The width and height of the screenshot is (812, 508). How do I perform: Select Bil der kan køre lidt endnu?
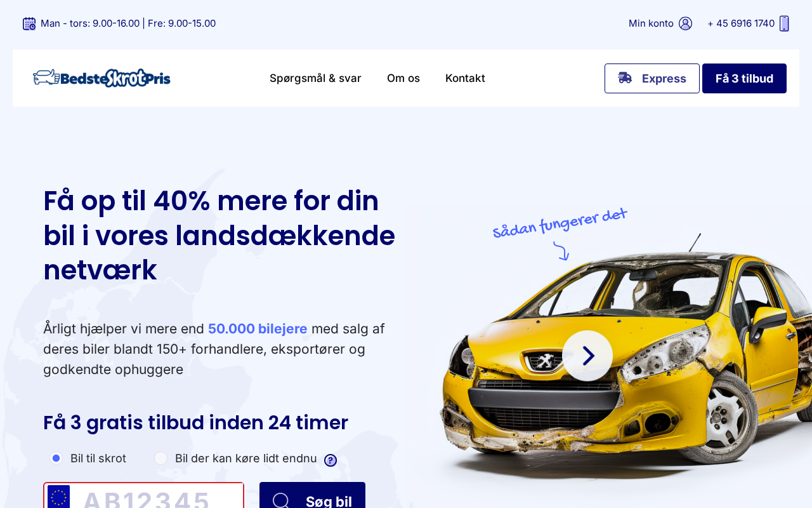point(161,458)
